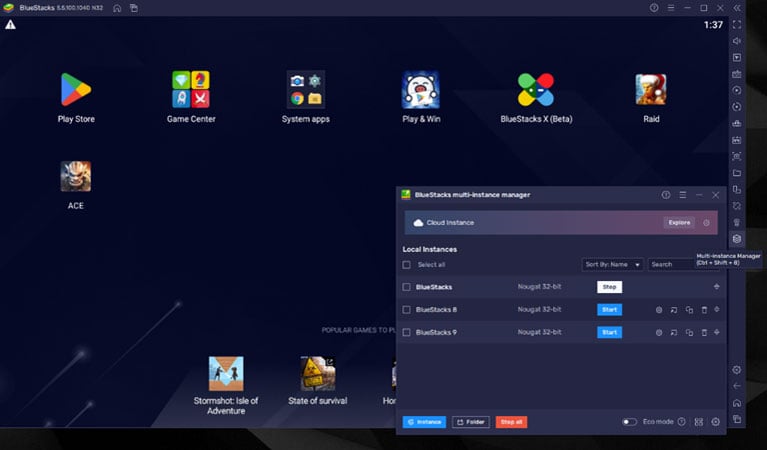Screen dimensions: 767x450
Task: Click the game controls keyboard icon in sidebar
Action: (737, 74)
